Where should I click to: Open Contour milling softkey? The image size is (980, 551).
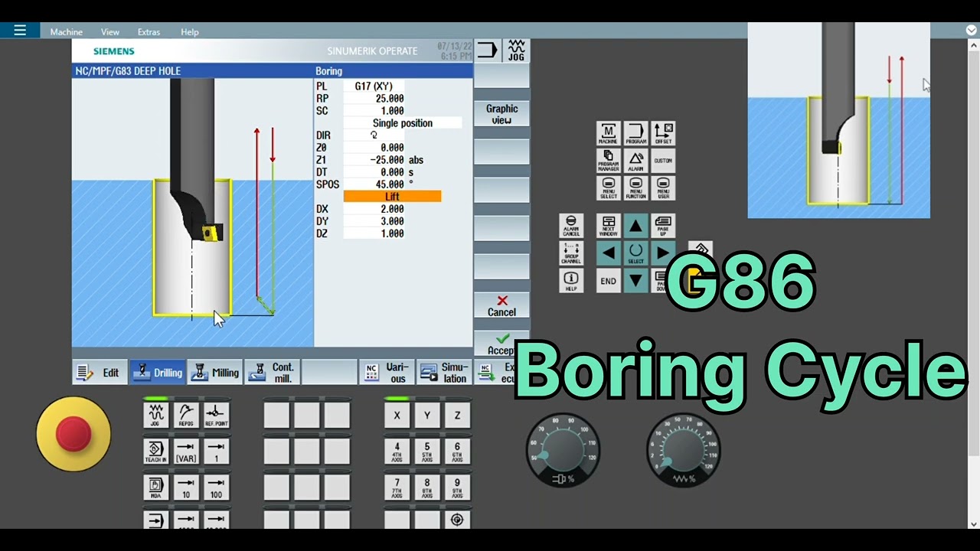click(x=272, y=373)
